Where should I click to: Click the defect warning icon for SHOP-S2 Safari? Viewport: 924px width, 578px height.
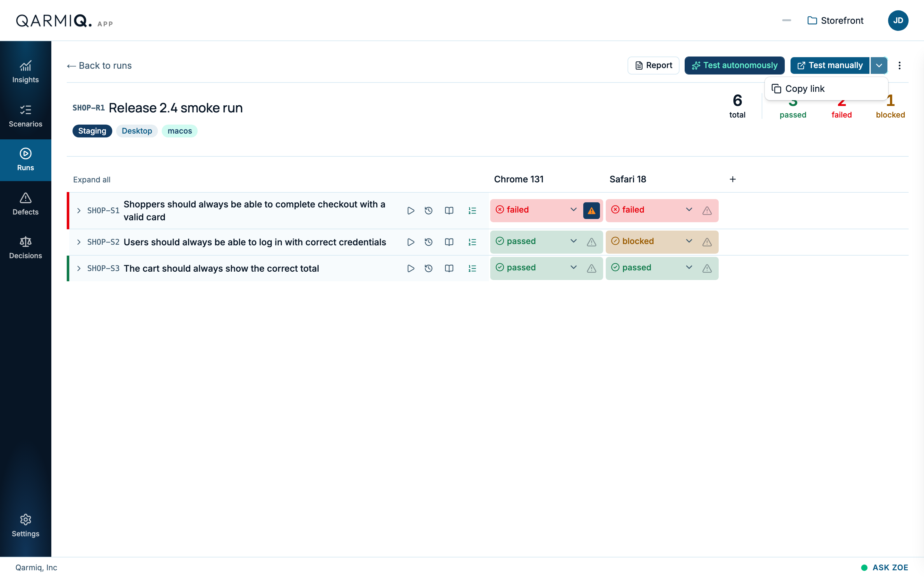click(707, 242)
